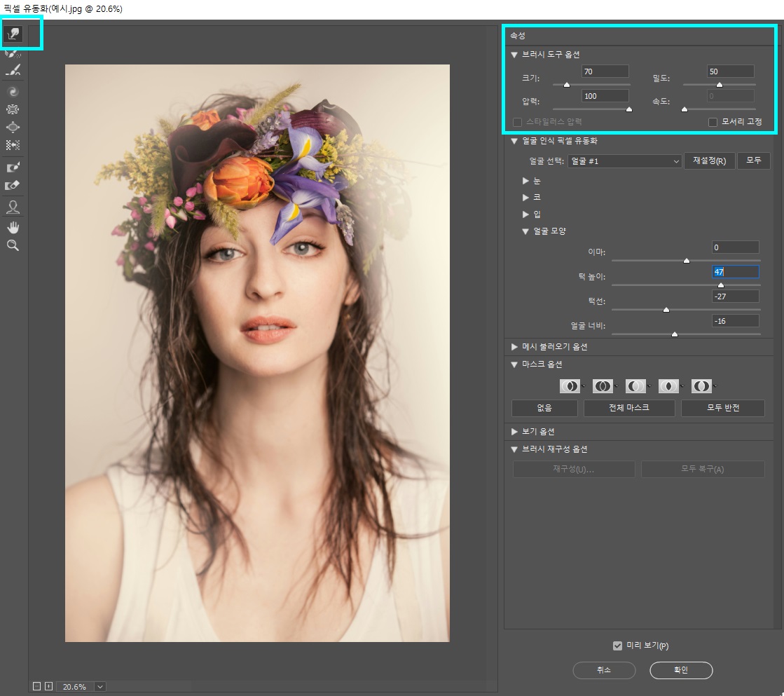
Task: Click the Add to Selection mask icon
Action: click(x=603, y=385)
